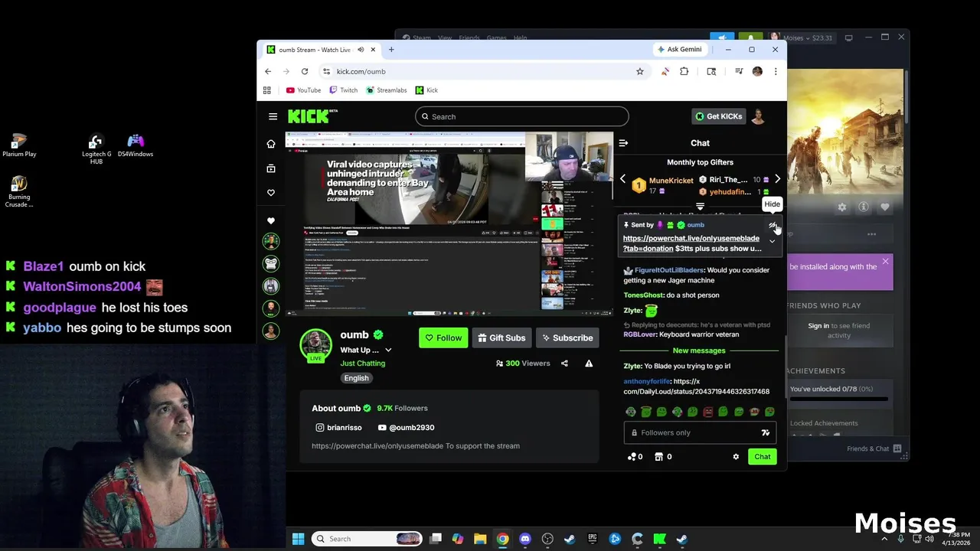This screenshot has width=980, height=551.
Task: Open the Home icon in Kick sidebar
Action: click(270, 144)
